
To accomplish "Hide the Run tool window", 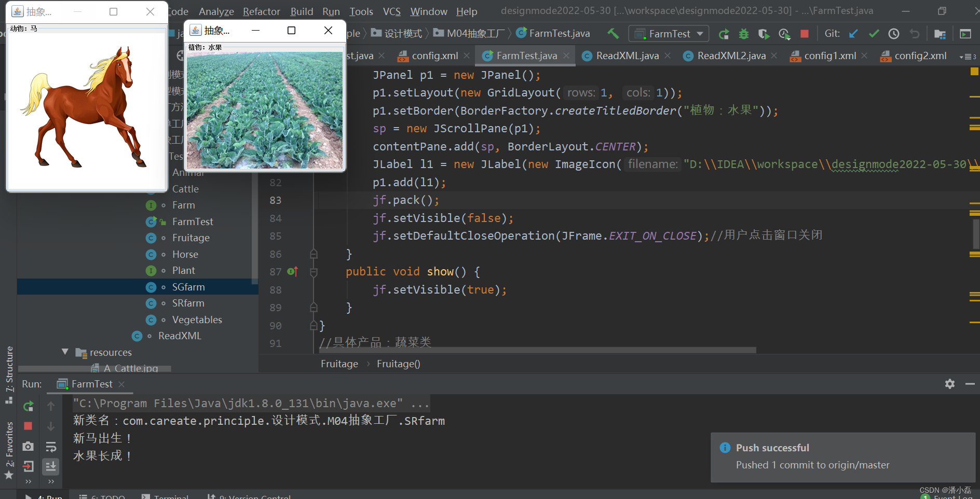I will click(970, 384).
